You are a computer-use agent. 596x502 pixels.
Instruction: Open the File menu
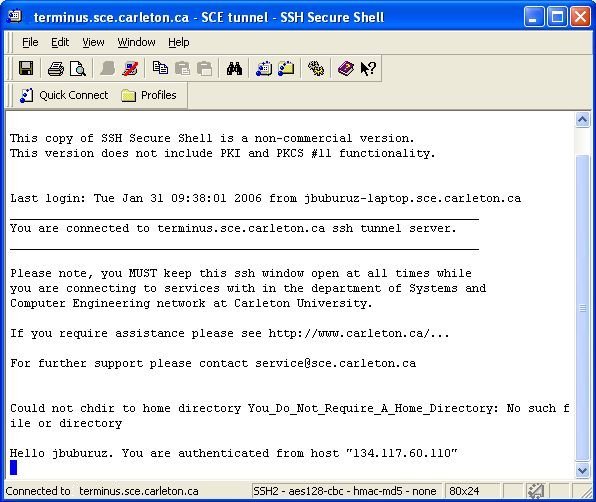coord(30,42)
